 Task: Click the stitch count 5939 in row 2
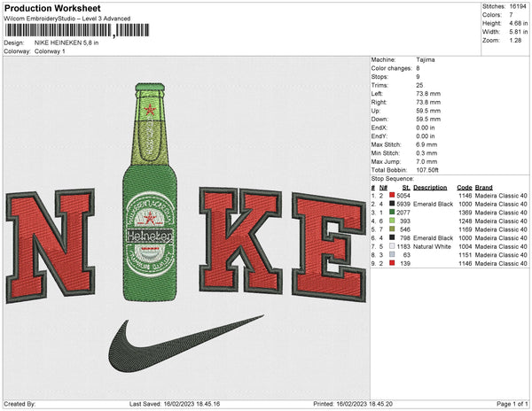[x=403, y=204]
